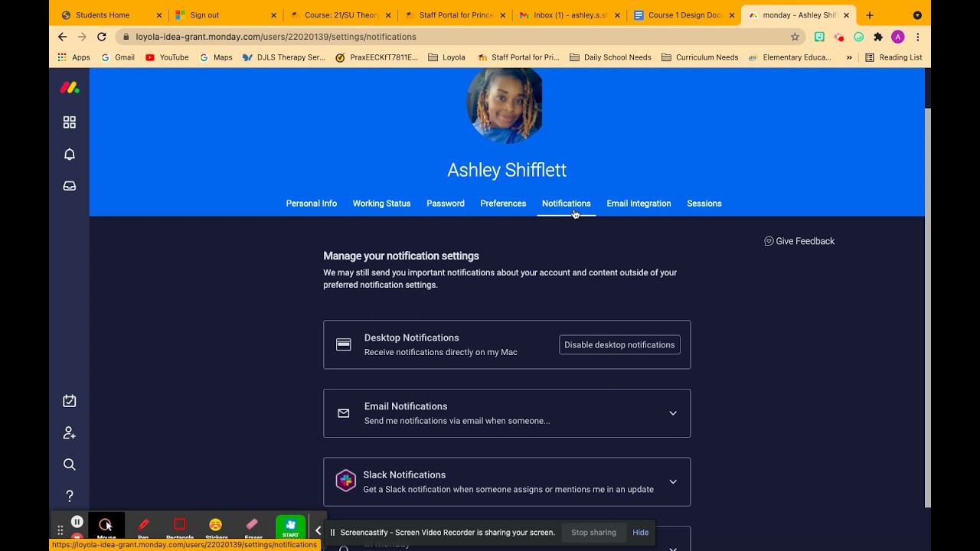Open the Preferences tab
This screenshot has height=551, width=980.
click(x=503, y=204)
